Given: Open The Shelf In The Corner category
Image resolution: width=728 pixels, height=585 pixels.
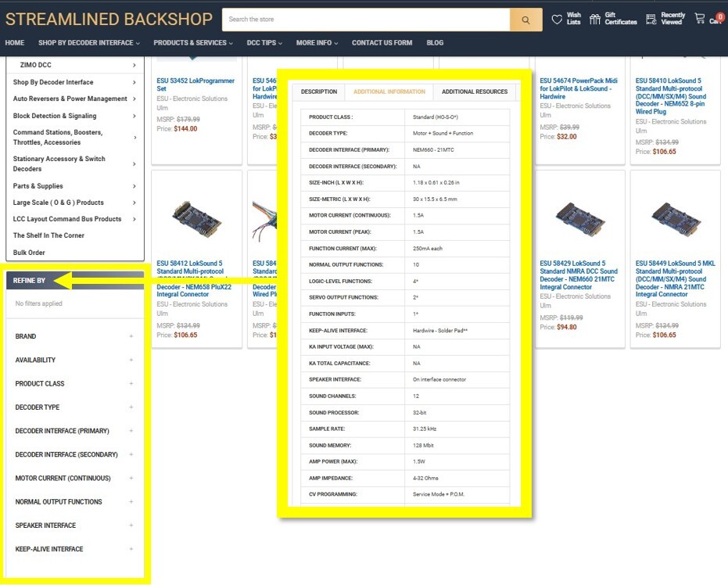Looking at the screenshot, I should [x=48, y=235].
